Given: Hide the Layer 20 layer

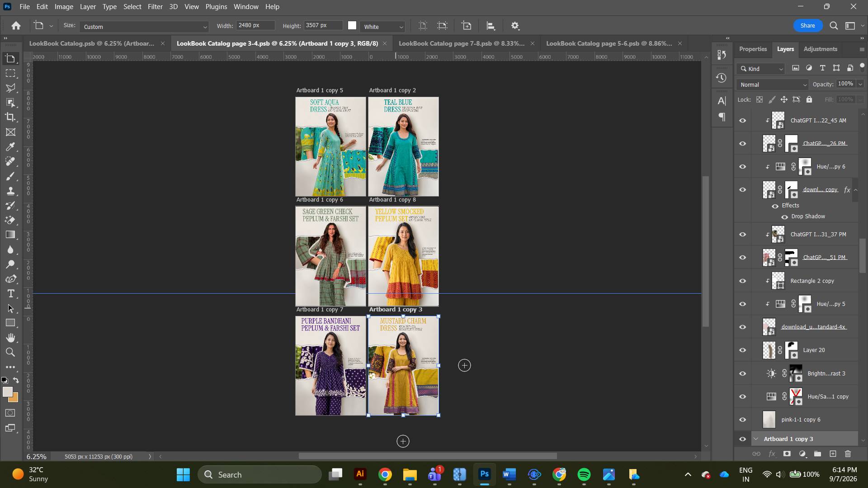Looking at the screenshot, I should coord(743,350).
